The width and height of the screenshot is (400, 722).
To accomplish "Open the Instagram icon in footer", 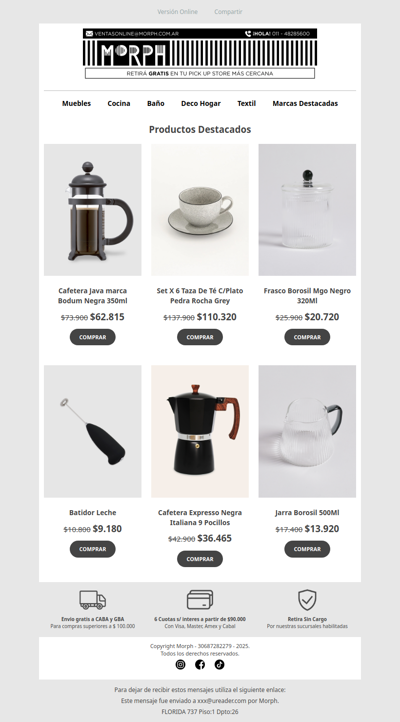I will [x=180, y=664].
